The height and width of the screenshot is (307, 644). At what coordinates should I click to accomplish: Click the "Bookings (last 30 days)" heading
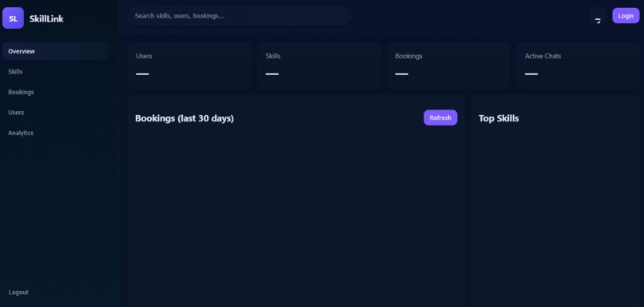point(185,118)
